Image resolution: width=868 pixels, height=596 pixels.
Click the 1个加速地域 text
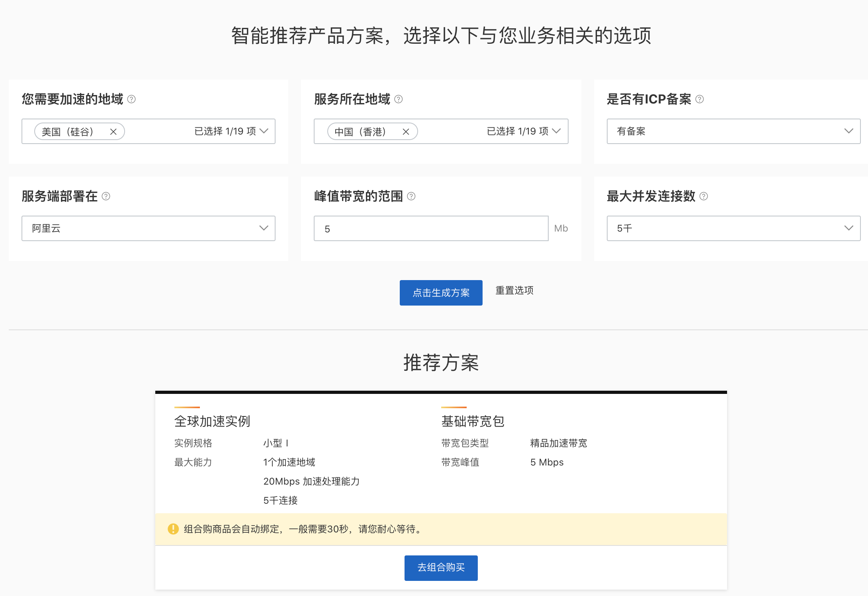(x=289, y=462)
